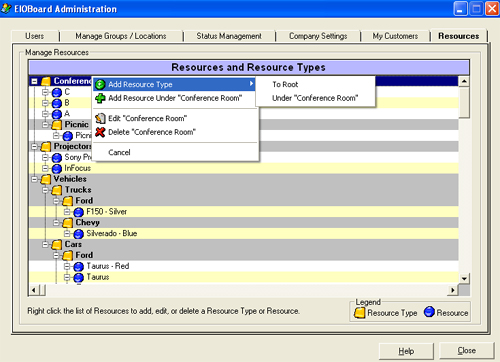Viewport: 500px width, 362px height.
Task: Click the vertical scrollbar up arrow
Action: [464, 81]
